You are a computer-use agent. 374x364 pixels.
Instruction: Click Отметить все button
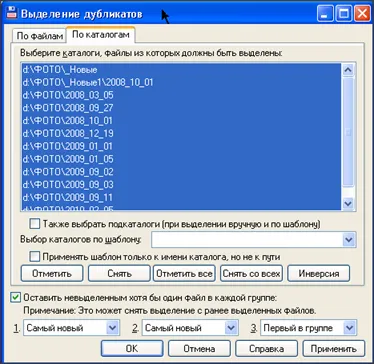(x=184, y=274)
